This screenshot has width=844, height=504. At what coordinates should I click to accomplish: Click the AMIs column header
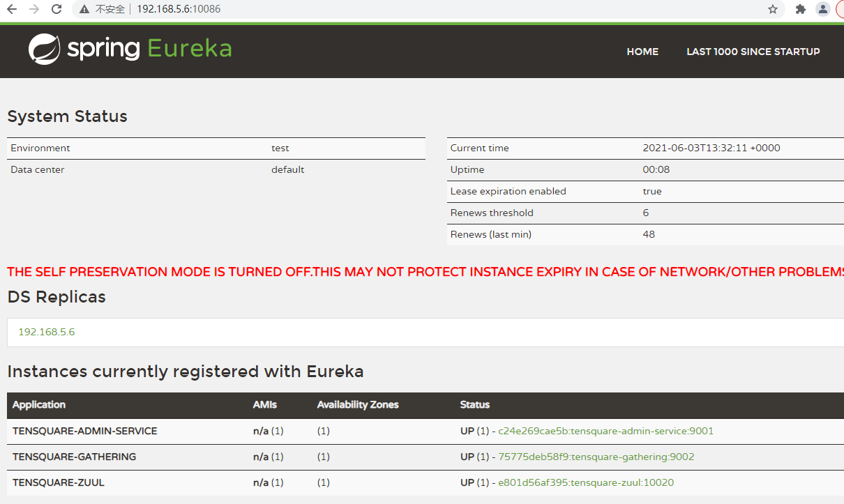(x=265, y=404)
